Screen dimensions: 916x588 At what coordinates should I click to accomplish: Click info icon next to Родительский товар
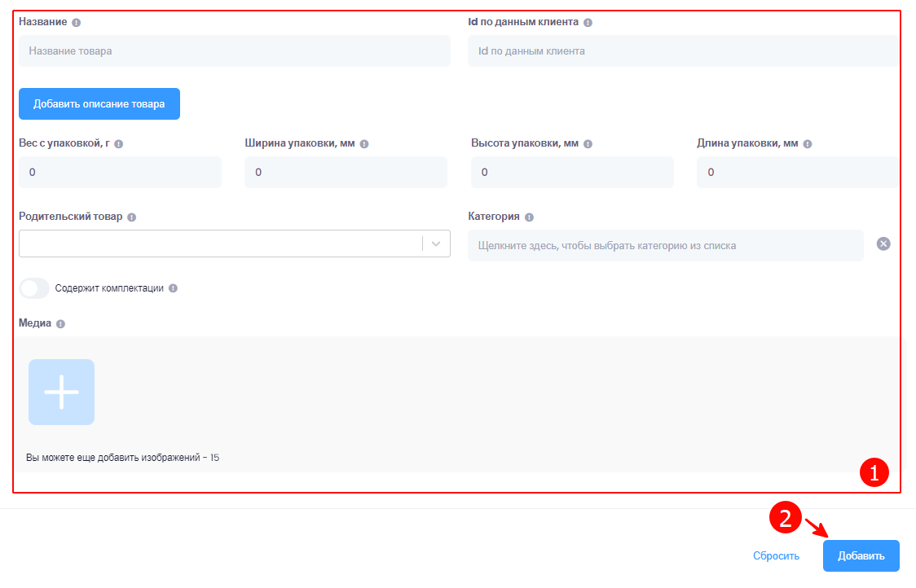(x=132, y=217)
